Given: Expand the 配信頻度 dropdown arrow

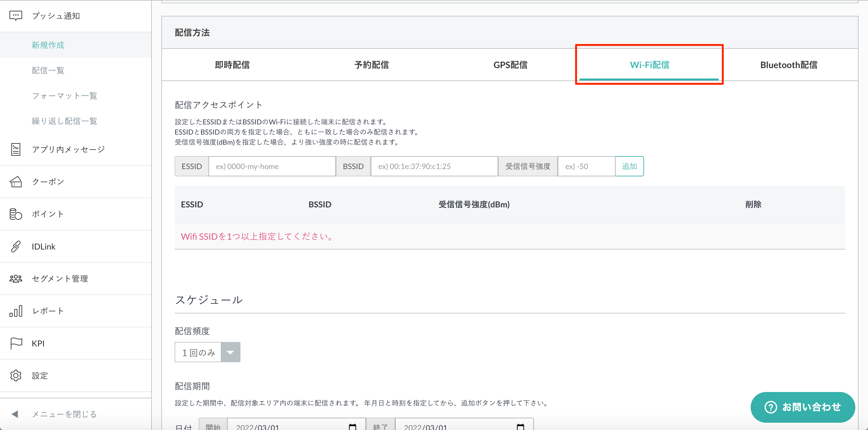Looking at the screenshot, I should pyautogui.click(x=231, y=352).
